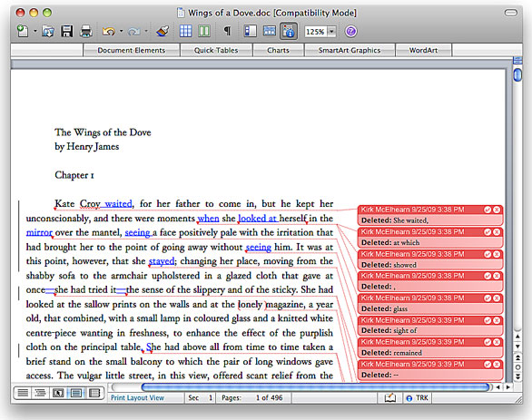Select the Format Painter brush
Image resolution: width=532 pixels, height=420 pixels.
point(163,31)
